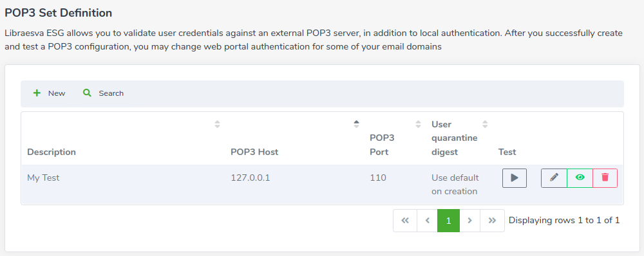Viewport: 644px width, 256px height.
Task: Click the Search magnifier icon
Action: (87, 93)
